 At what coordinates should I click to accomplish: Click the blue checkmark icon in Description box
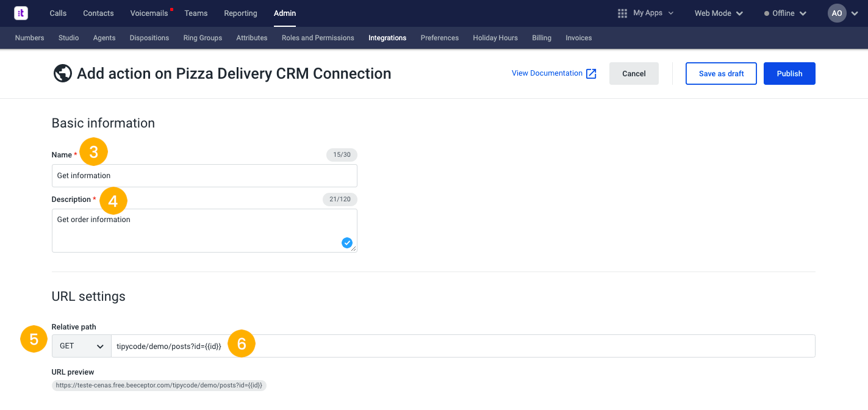[x=347, y=243]
